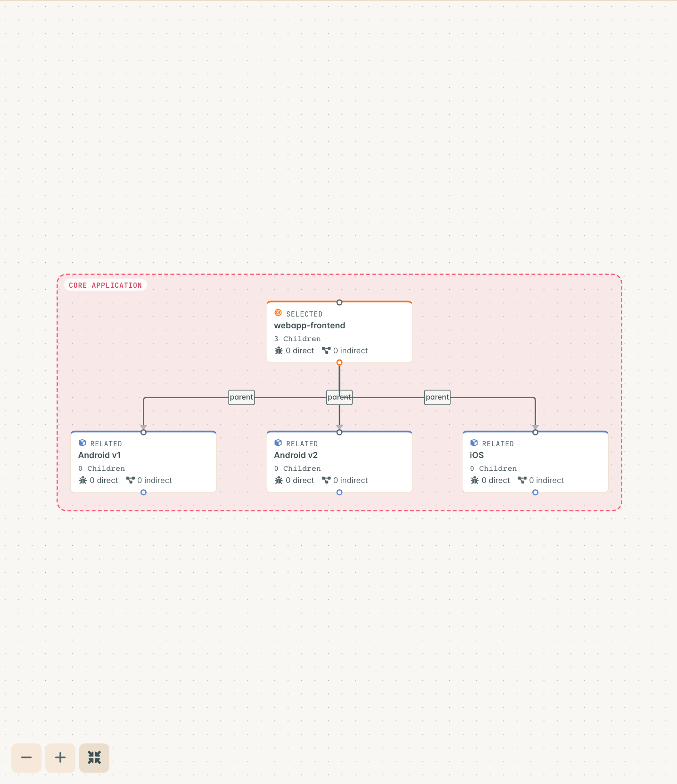Click the orange bottom connector of webapp-frontend
677x784 pixels.
[x=339, y=362]
